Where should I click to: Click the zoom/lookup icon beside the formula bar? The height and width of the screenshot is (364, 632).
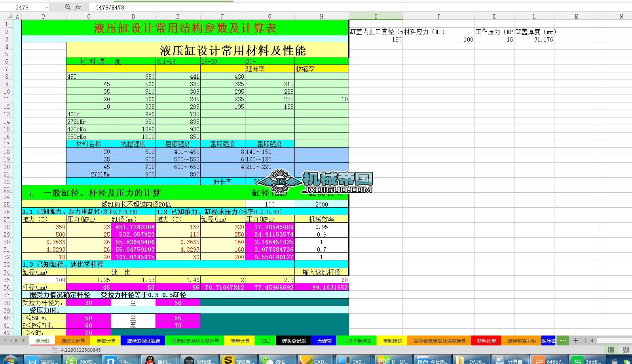[67, 7]
